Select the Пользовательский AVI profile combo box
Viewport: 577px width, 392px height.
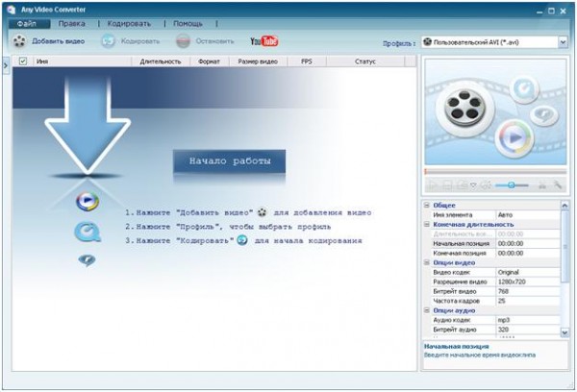pyautogui.click(x=494, y=42)
